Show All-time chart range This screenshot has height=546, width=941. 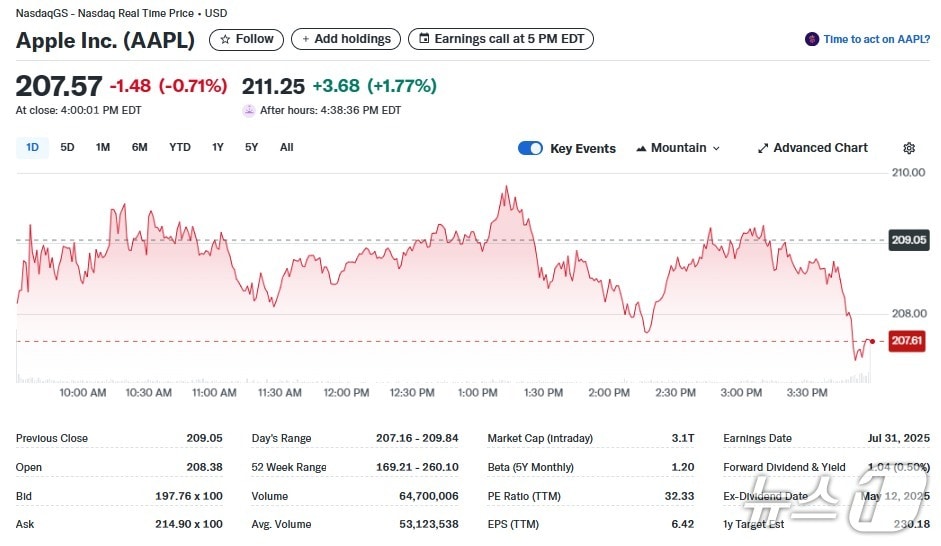pos(286,148)
